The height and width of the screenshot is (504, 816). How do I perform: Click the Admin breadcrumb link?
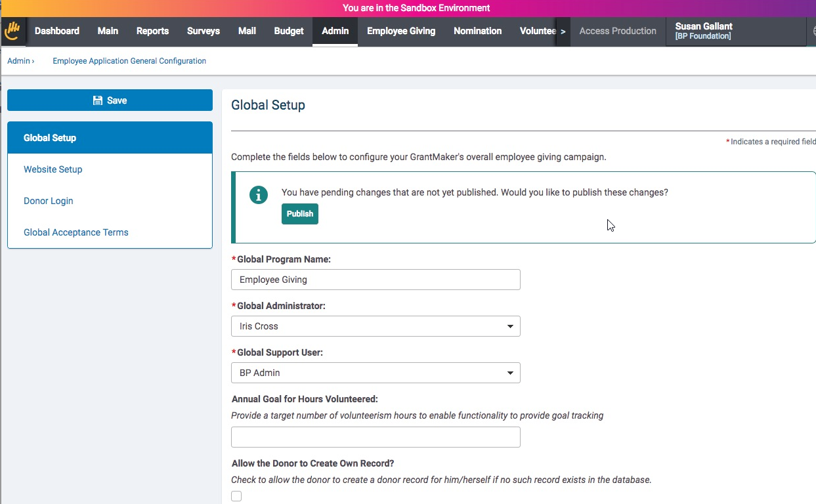tap(18, 61)
